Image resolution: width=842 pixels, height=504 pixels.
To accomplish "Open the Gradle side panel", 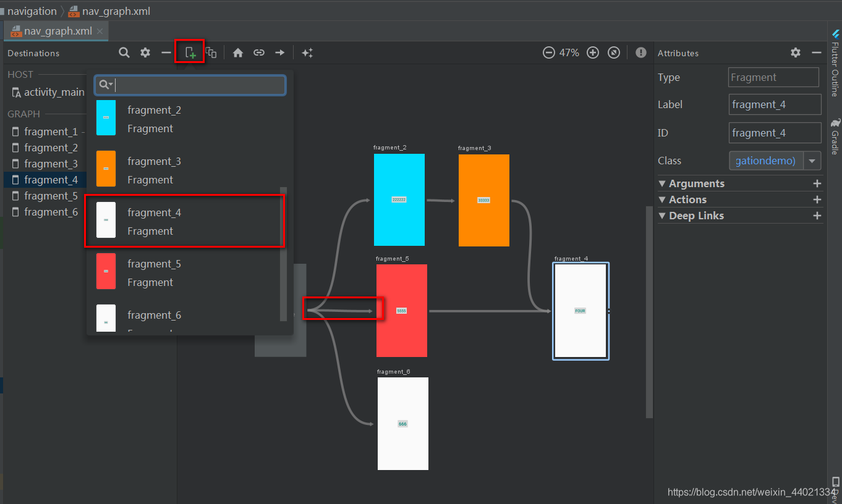I will click(835, 136).
